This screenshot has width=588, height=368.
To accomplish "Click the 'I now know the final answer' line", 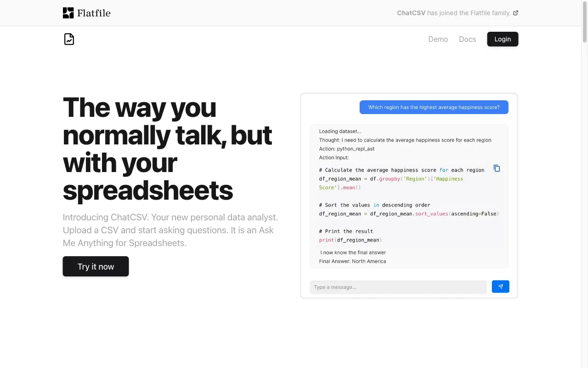I will 353,253.
